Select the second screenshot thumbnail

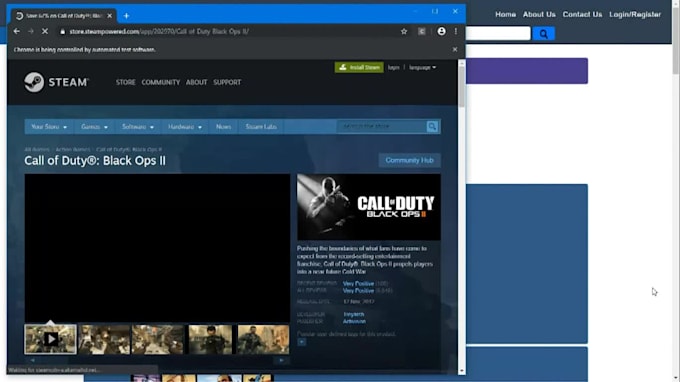104,340
